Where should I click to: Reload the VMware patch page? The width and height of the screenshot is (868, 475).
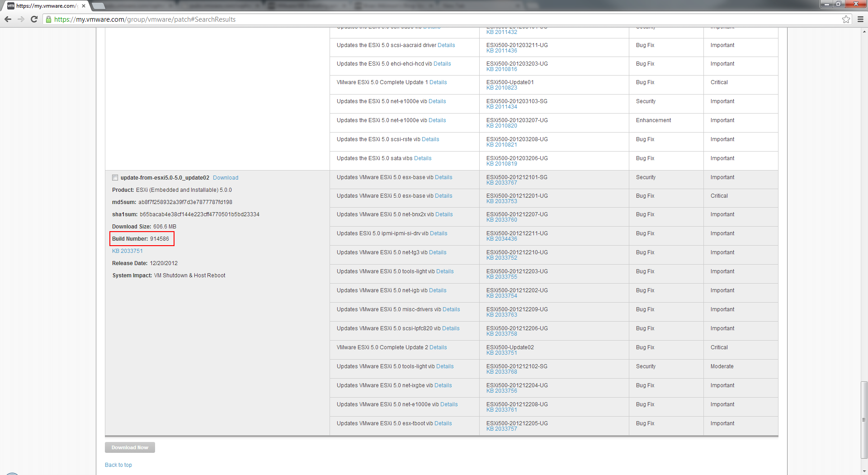(34, 19)
